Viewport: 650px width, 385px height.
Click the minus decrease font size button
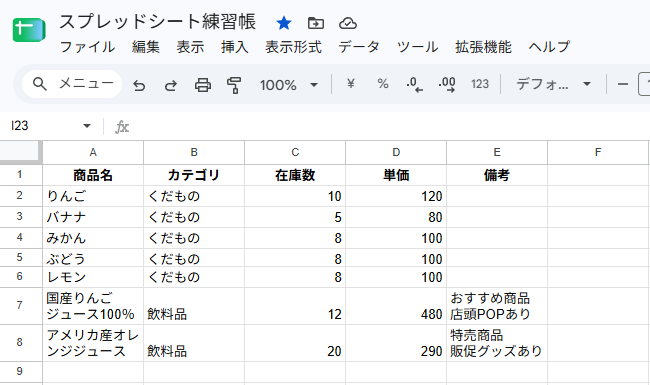click(623, 84)
